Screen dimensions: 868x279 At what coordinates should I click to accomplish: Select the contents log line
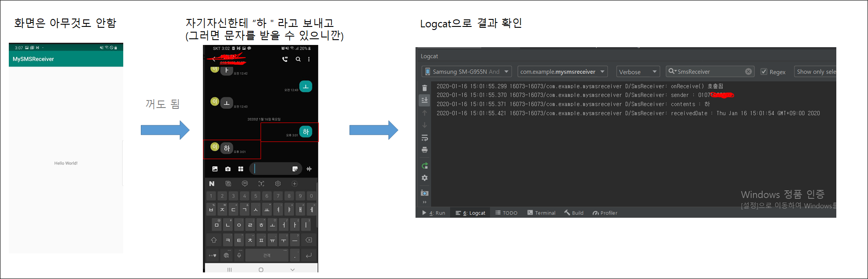pyautogui.click(x=573, y=104)
